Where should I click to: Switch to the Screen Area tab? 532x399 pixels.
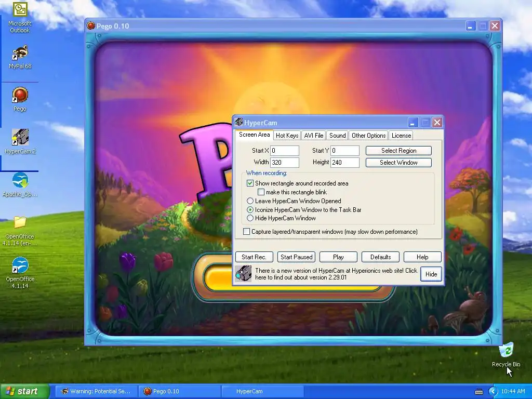click(254, 135)
